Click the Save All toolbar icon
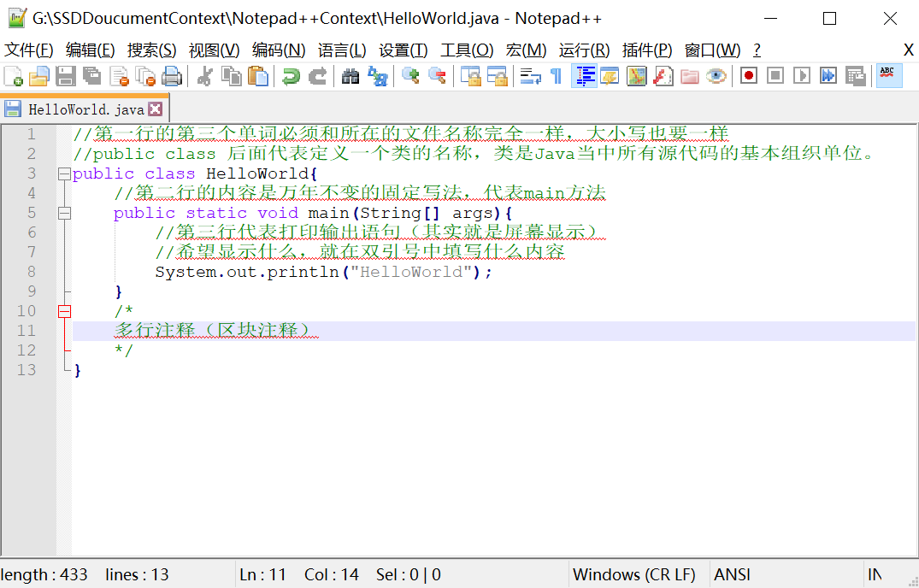 coord(92,76)
